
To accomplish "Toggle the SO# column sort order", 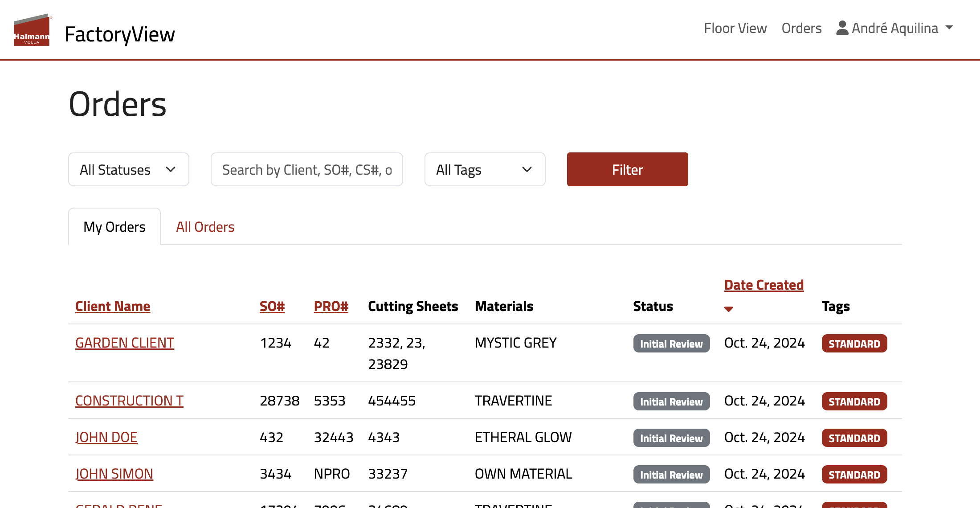I will [x=272, y=306].
